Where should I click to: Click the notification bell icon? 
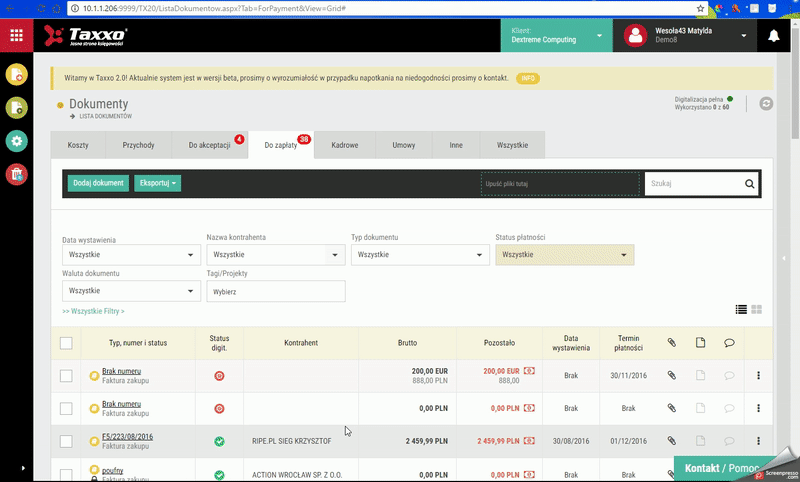773,36
